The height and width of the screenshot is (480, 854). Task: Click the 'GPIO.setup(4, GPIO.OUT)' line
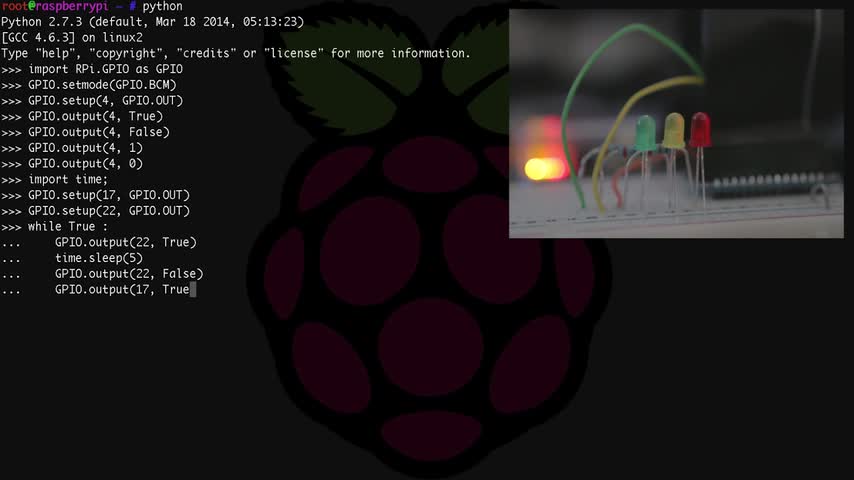click(106, 101)
